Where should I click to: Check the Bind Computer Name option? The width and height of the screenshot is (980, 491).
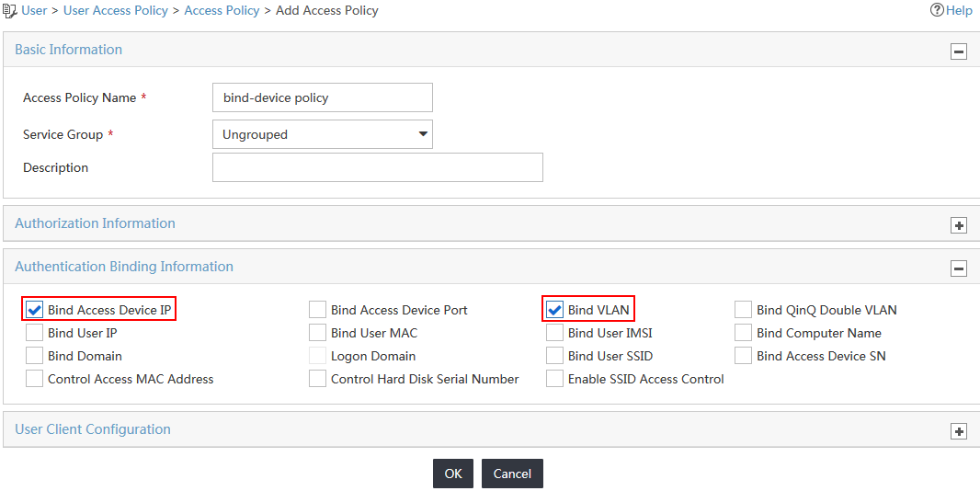pyautogui.click(x=743, y=333)
